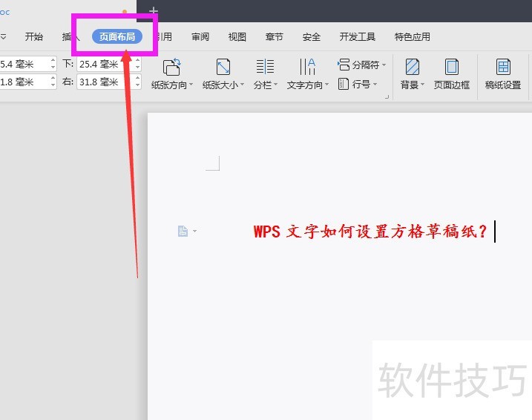
Task: Click the 文字方向 text direction icon
Action: coord(308,67)
